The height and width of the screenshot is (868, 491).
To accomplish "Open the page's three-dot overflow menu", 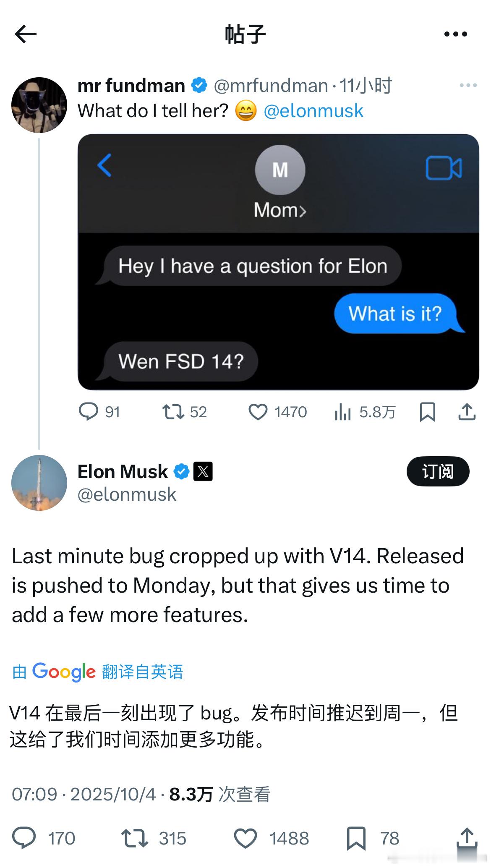I will 455,34.
